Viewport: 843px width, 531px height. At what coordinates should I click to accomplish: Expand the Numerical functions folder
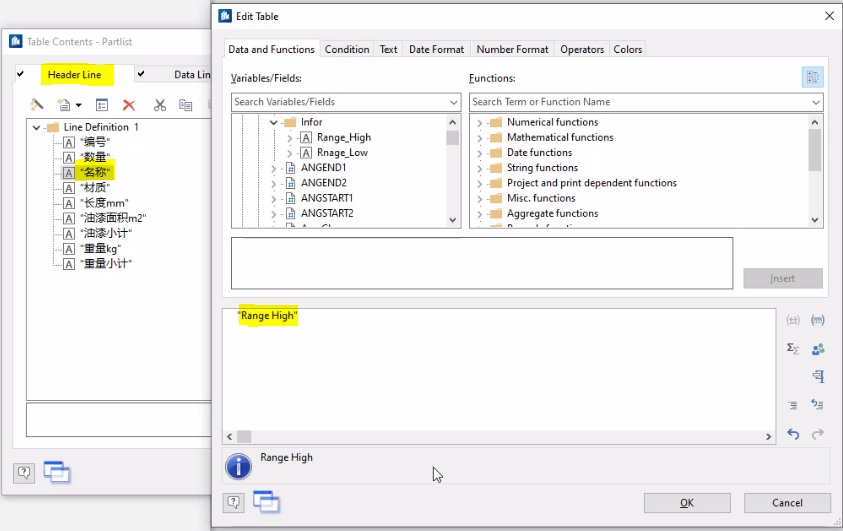(x=479, y=123)
